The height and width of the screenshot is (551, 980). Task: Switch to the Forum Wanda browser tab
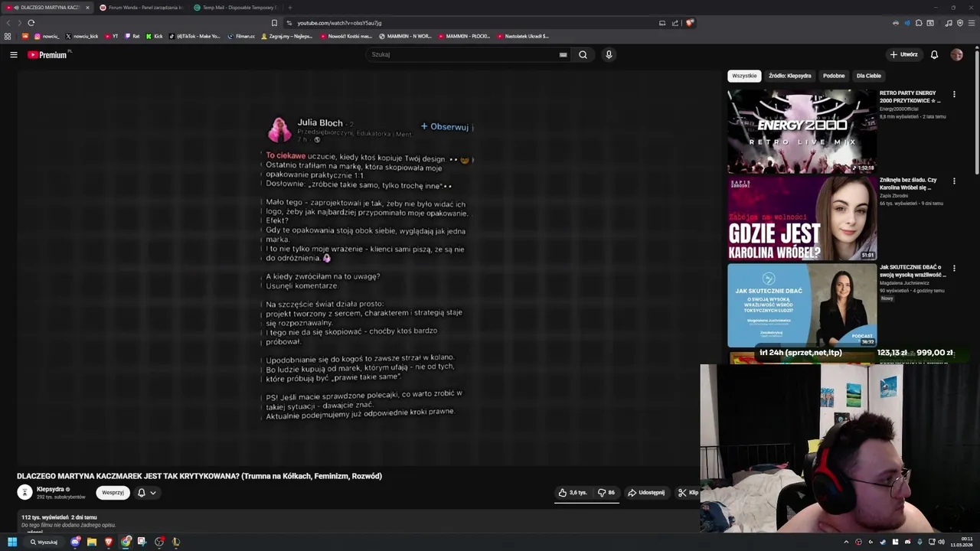coord(141,8)
